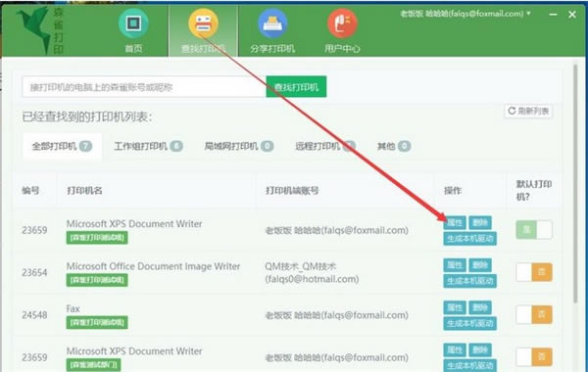
Task: Click printer number 24548
Action: (34, 314)
